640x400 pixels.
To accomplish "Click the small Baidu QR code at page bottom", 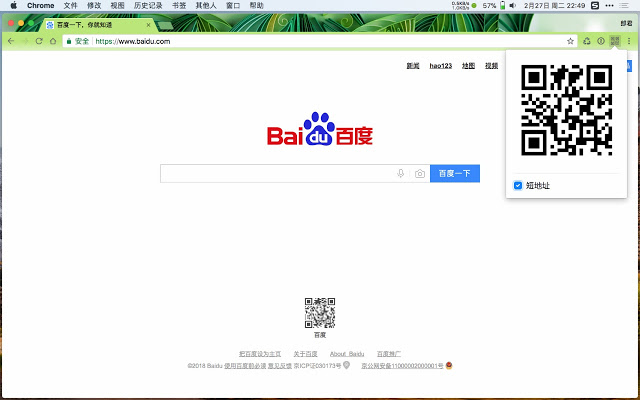I will click(320, 313).
